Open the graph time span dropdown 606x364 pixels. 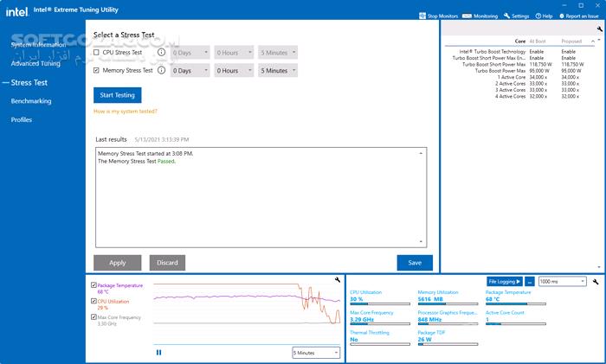[x=316, y=353]
